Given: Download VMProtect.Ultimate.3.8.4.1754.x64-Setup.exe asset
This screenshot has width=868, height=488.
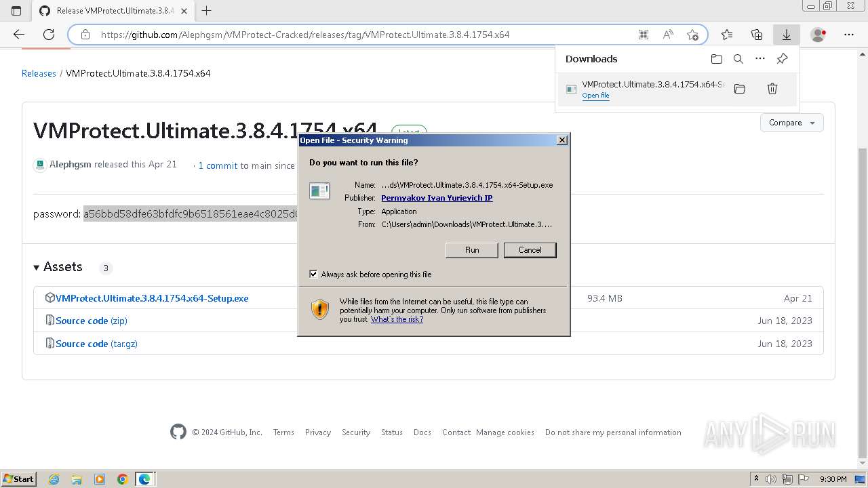Looking at the screenshot, I should click(152, 298).
